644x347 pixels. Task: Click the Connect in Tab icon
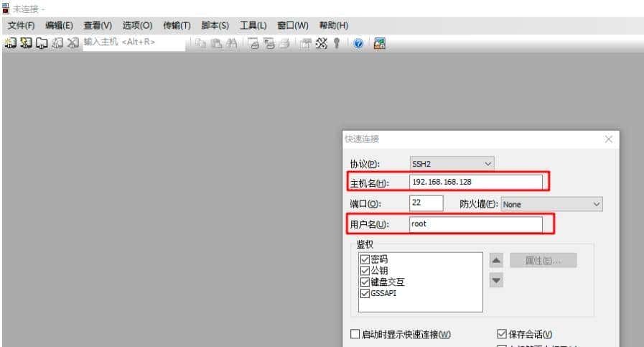(42, 43)
